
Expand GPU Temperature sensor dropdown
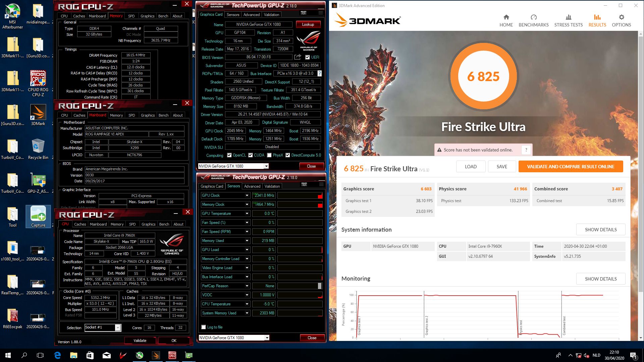pos(247,214)
